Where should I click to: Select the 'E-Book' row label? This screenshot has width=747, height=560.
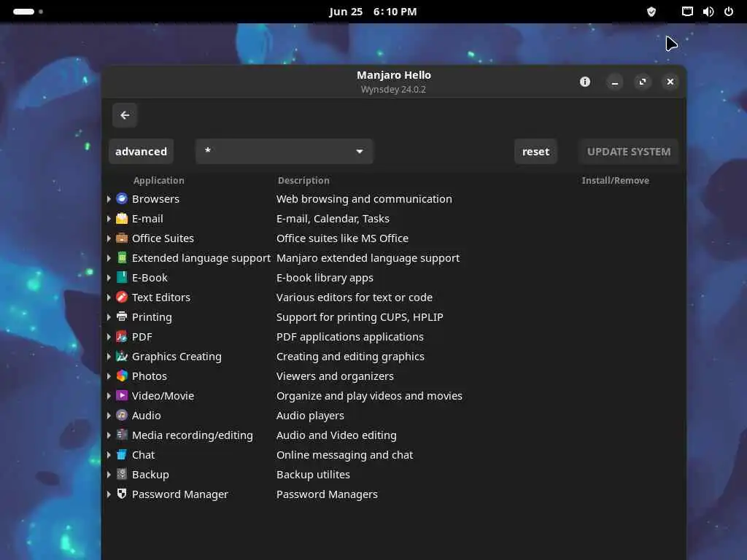[x=150, y=278]
